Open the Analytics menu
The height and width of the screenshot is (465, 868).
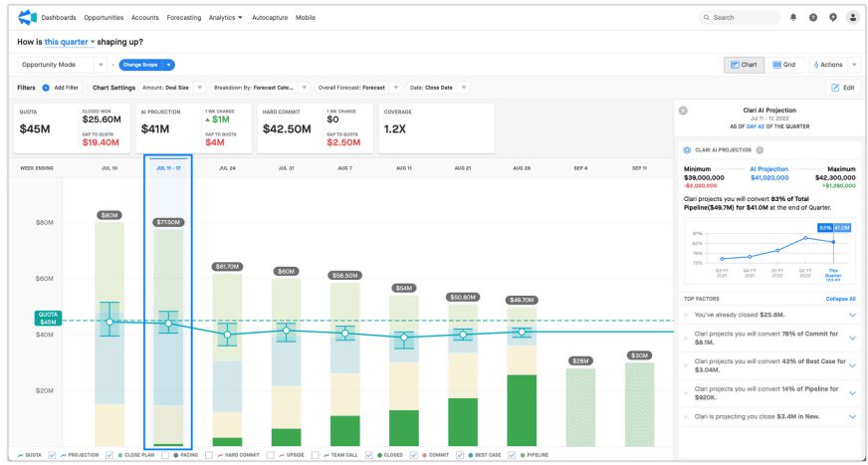click(225, 18)
